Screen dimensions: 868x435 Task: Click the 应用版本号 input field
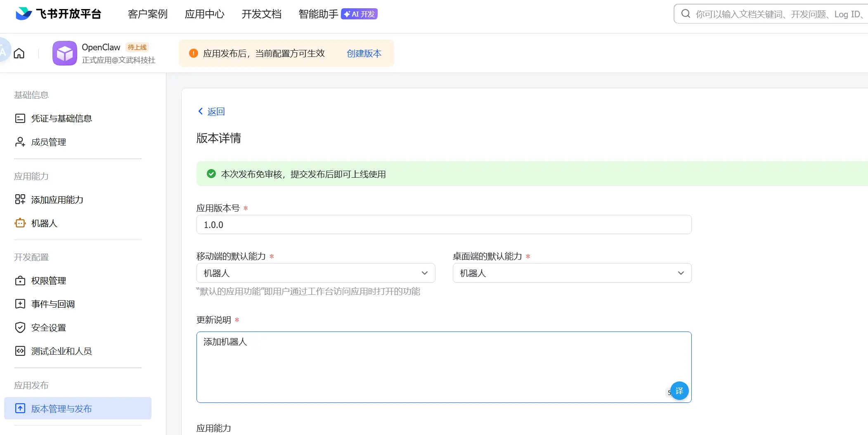[444, 225]
